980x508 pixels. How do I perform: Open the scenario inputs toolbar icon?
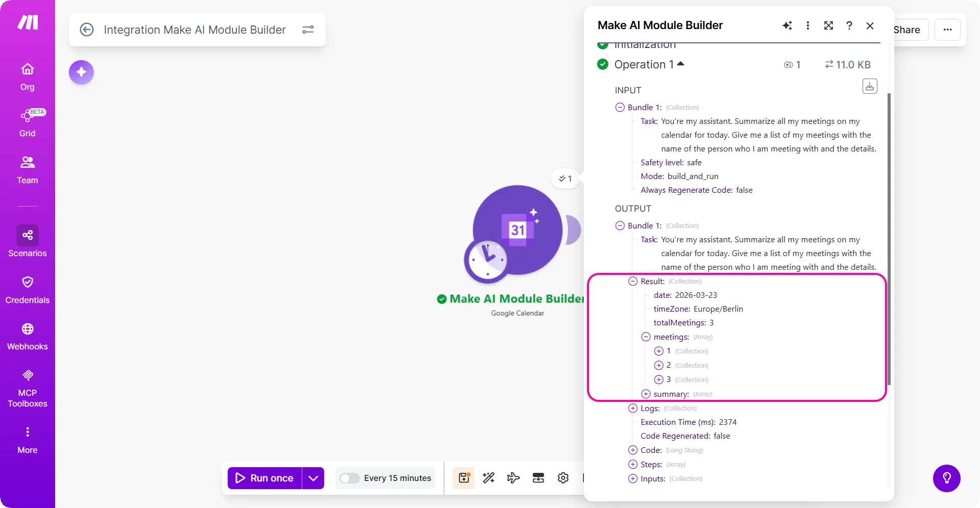[538, 478]
